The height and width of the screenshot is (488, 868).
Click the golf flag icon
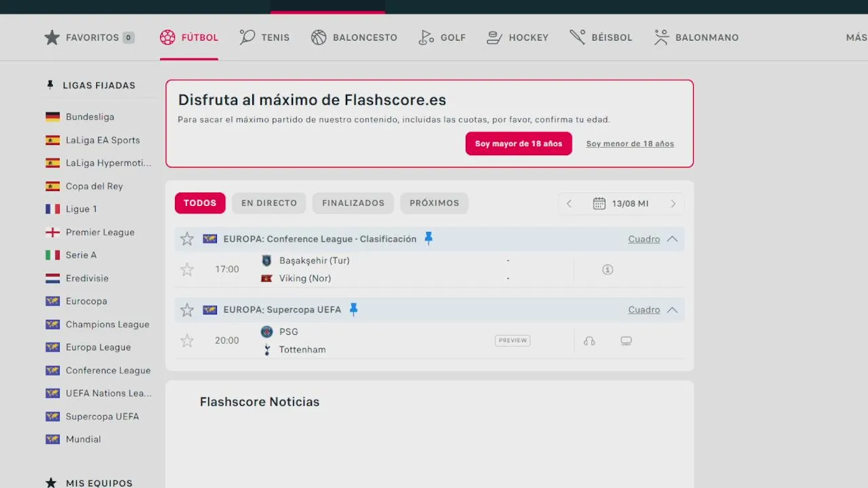click(x=426, y=37)
